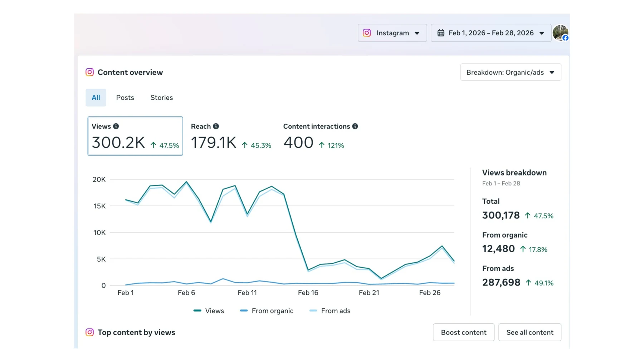The height and width of the screenshot is (362, 644).
Task: Click the info icon next to Reach
Action: (216, 126)
